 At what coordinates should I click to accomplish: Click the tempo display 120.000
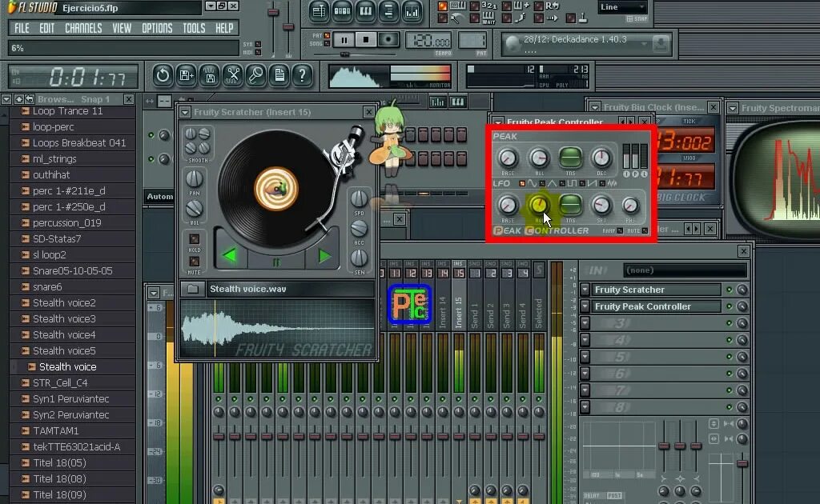[429, 40]
